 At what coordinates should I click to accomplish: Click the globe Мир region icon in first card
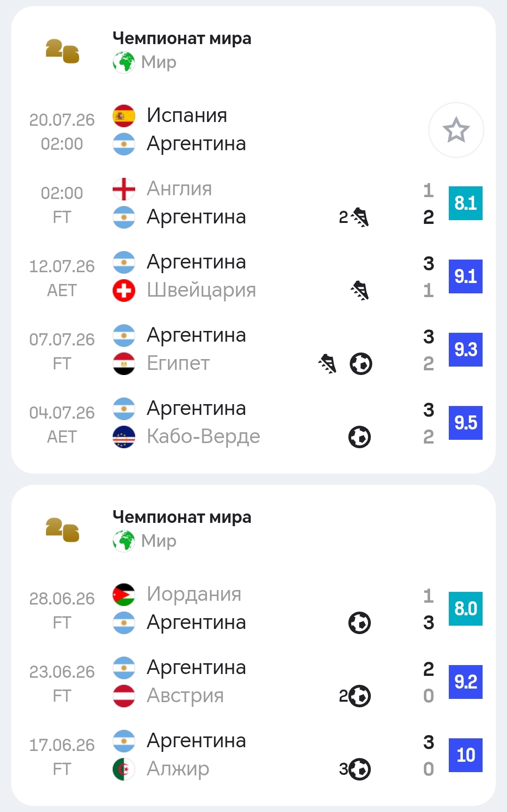click(x=124, y=62)
